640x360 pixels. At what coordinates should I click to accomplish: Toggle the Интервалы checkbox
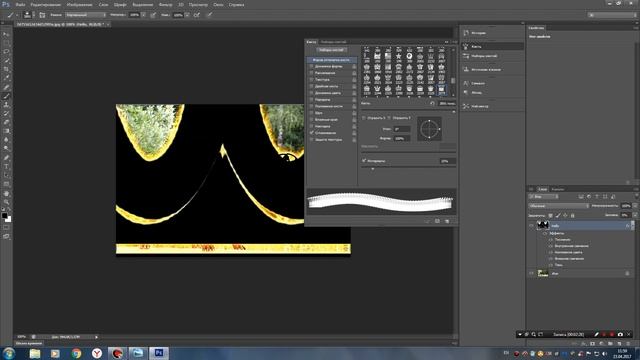click(364, 161)
